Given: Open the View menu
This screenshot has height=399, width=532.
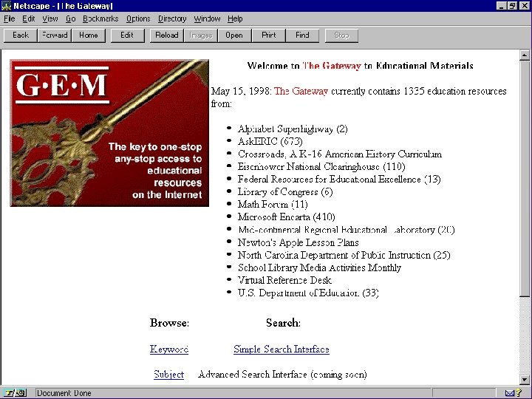Looking at the screenshot, I should pyautogui.click(x=50, y=18).
